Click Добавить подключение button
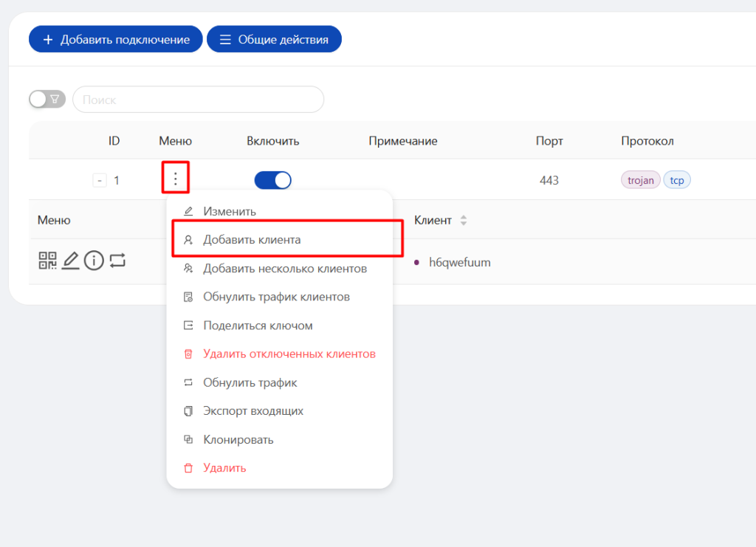756x547 pixels. click(x=115, y=40)
